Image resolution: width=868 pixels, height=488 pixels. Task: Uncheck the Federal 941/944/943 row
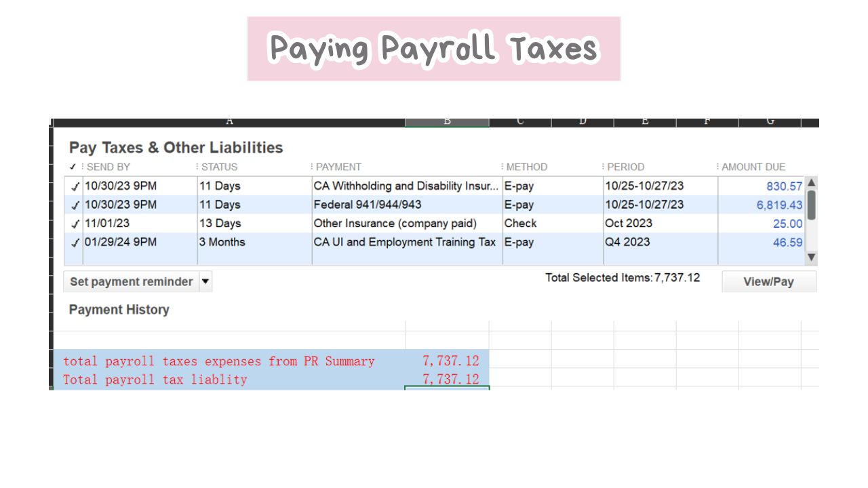(x=75, y=205)
